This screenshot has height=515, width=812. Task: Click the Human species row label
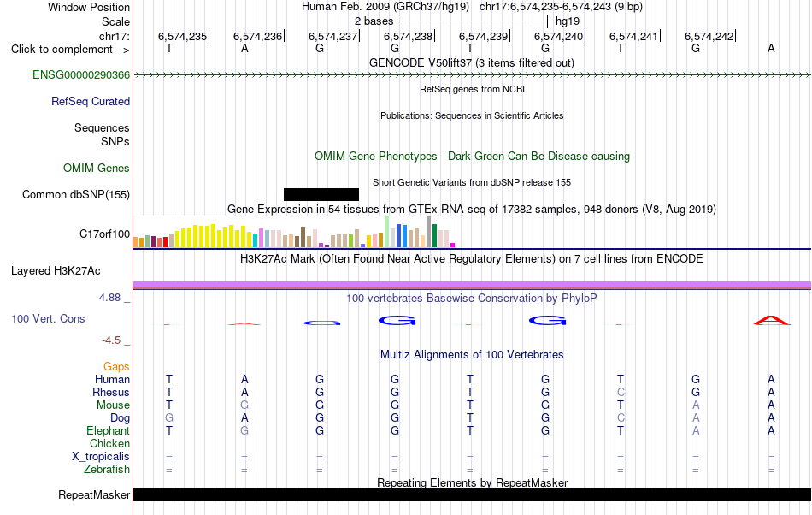coord(112,380)
